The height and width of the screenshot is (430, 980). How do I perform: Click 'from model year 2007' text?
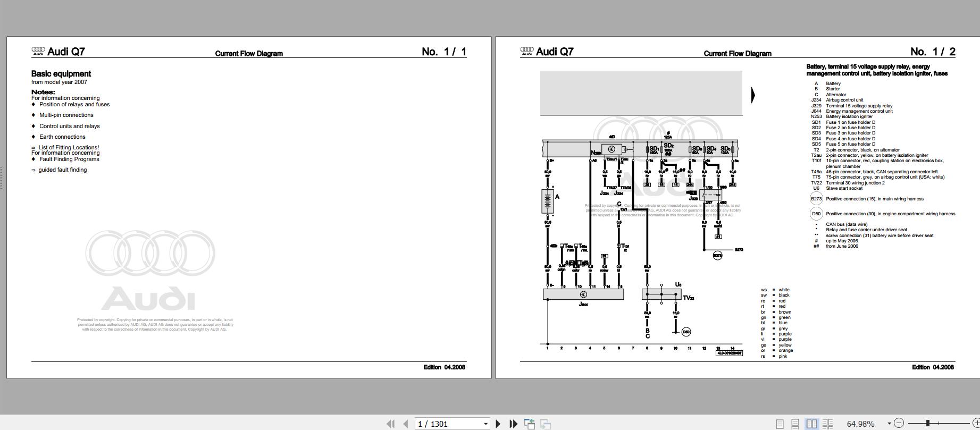(x=59, y=82)
